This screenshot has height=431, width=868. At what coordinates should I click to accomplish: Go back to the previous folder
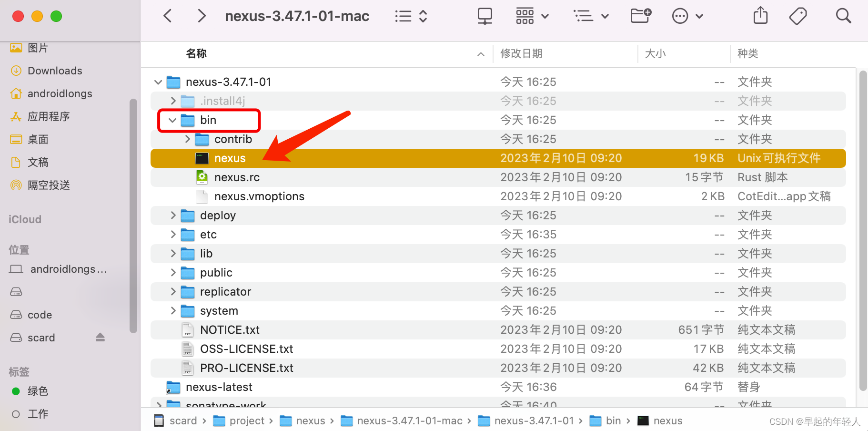coord(167,16)
